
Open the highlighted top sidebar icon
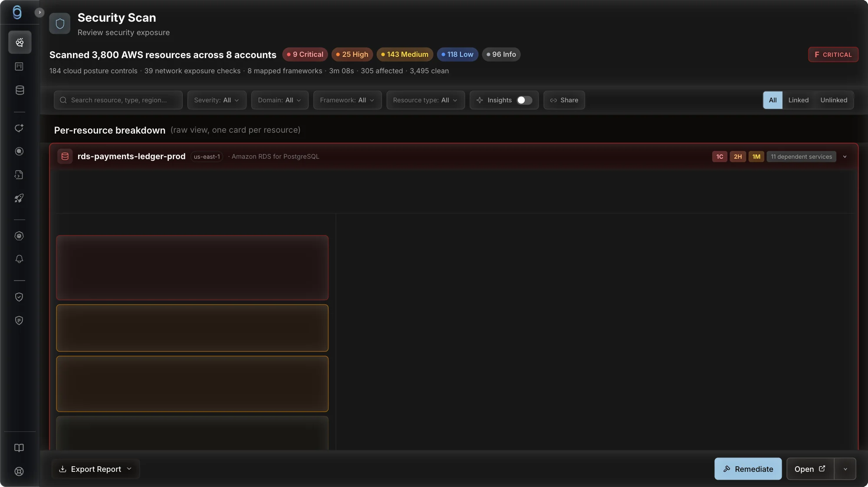[20, 42]
